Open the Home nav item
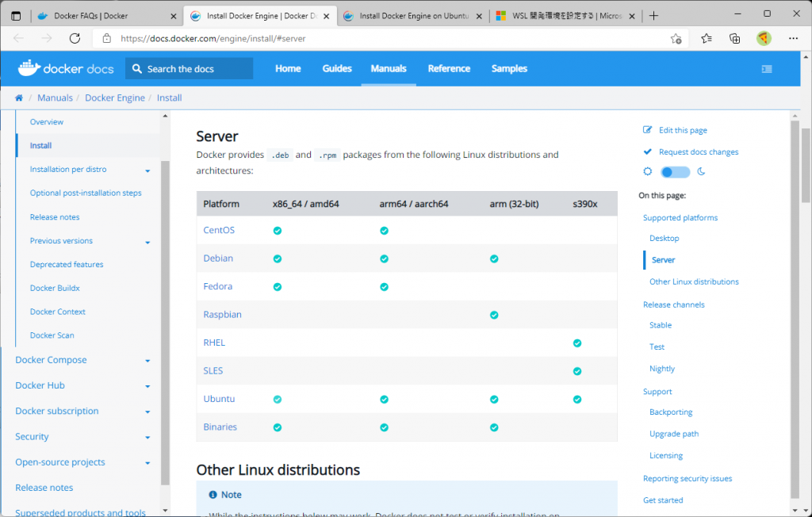The width and height of the screenshot is (812, 517). pyautogui.click(x=288, y=68)
